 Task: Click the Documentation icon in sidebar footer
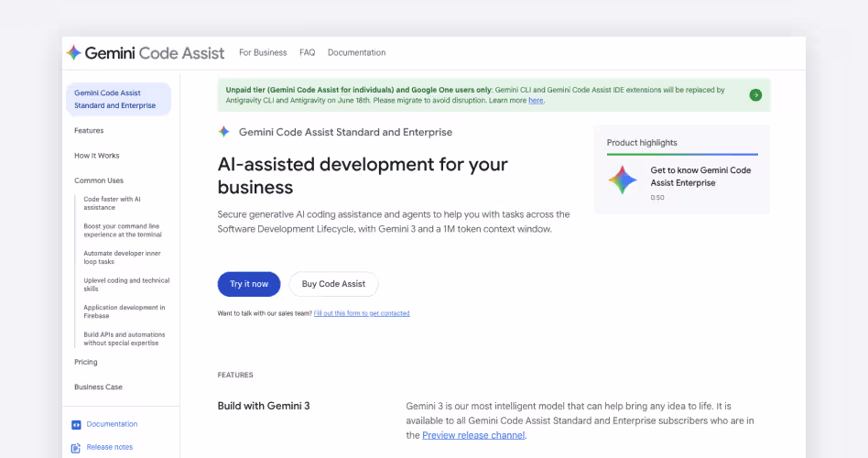pyautogui.click(x=76, y=425)
